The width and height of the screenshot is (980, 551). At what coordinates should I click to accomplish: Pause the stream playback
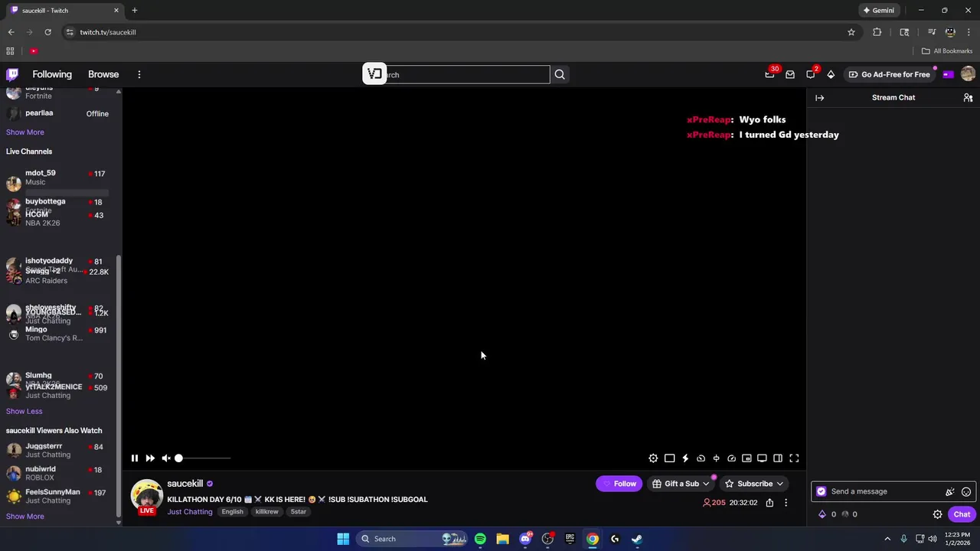point(135,458)
